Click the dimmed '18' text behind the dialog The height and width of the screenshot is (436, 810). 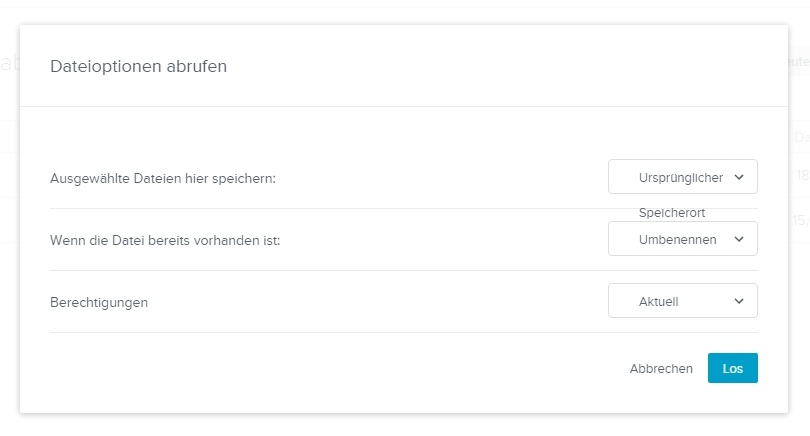[802, 176]
